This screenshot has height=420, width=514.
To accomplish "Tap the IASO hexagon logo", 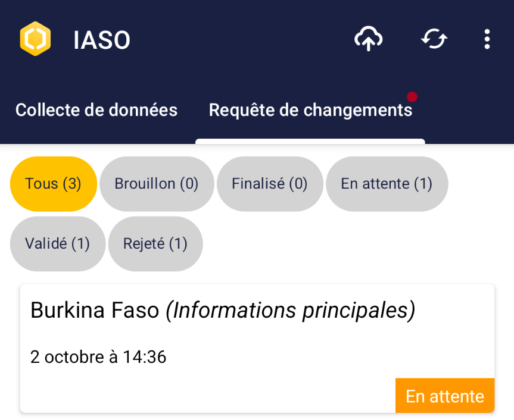I will 35,39.
